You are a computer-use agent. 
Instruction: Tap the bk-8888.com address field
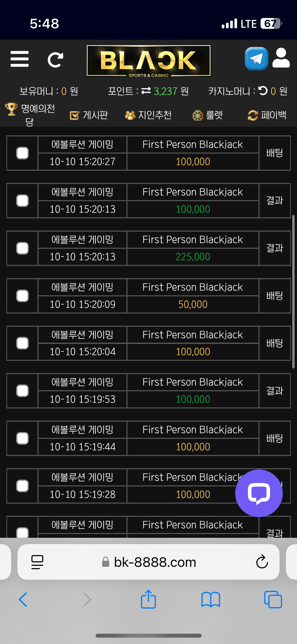click(155, 562)
